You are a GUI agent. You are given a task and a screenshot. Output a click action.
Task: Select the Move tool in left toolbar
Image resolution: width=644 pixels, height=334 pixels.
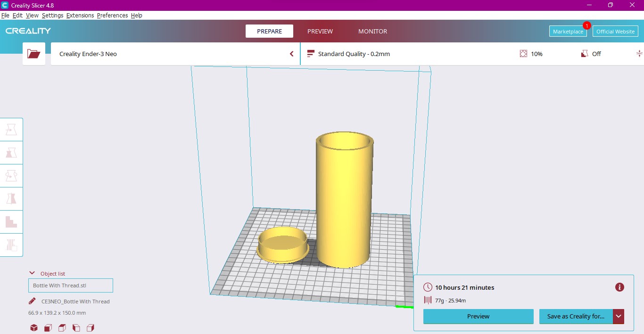point(11,130)
